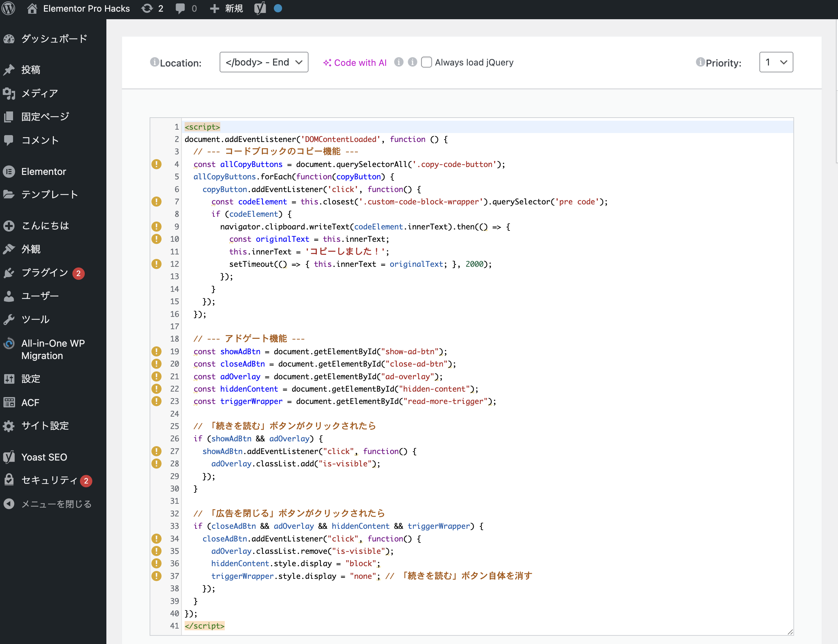Open the Priority dropdown

[776, 62]
